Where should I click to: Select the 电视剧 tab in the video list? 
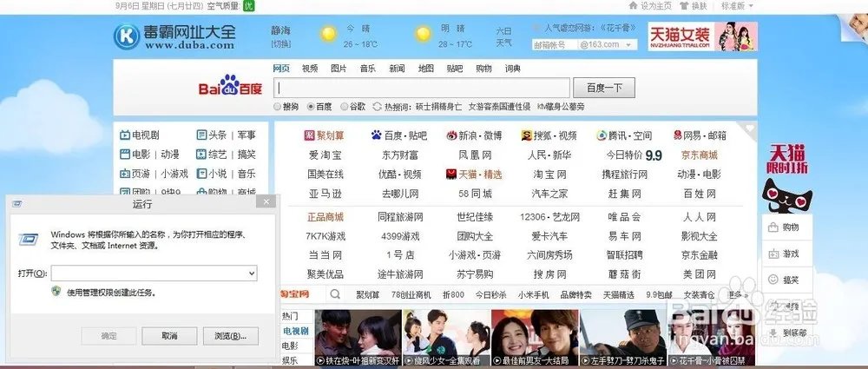click(296, 331)
